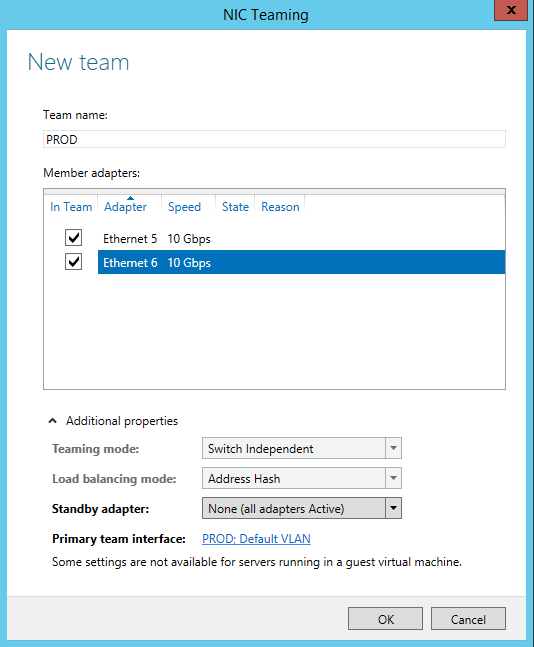Click the OK button
The height and width of the screenshot is (647, 534).
(385, 619)
